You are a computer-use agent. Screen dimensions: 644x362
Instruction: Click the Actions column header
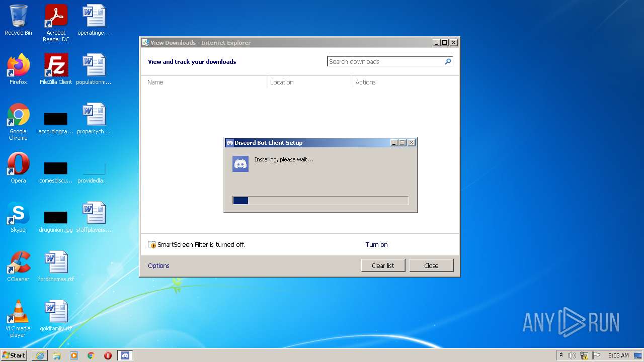pos(406,82)
